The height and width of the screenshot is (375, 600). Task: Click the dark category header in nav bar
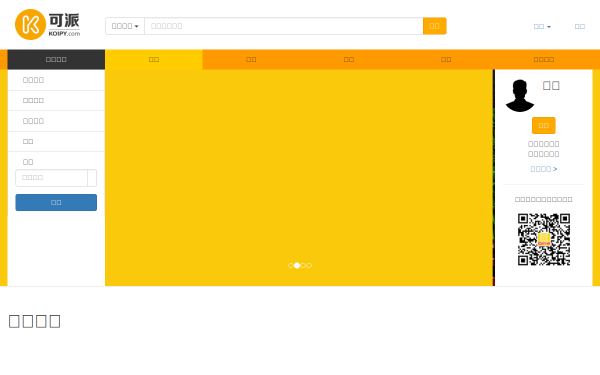(x=56, y=59)
